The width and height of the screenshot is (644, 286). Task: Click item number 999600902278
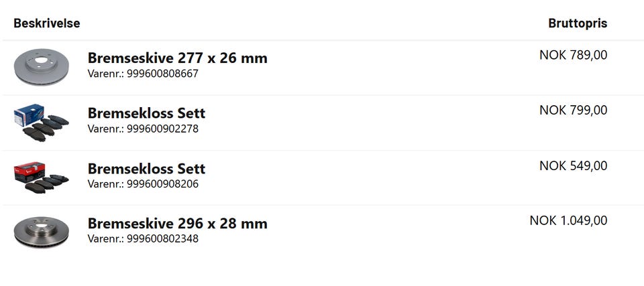(x=162, y=129)
